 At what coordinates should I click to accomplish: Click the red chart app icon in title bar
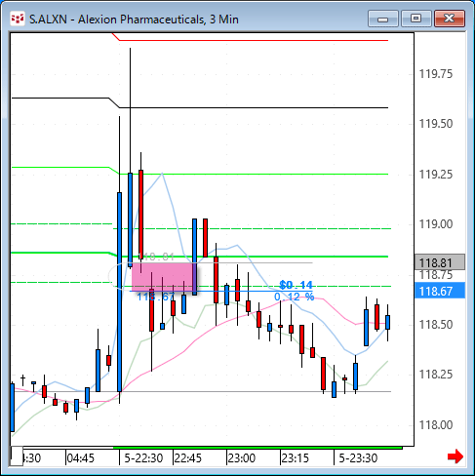(x=17, y=19)
